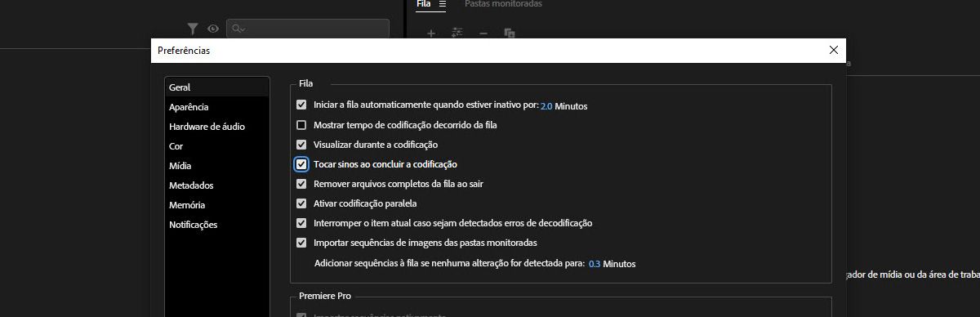This screenshot has width=980, height=317.
Task: Open the search magnifier dropdown
Action: click(x=239, y=29)
